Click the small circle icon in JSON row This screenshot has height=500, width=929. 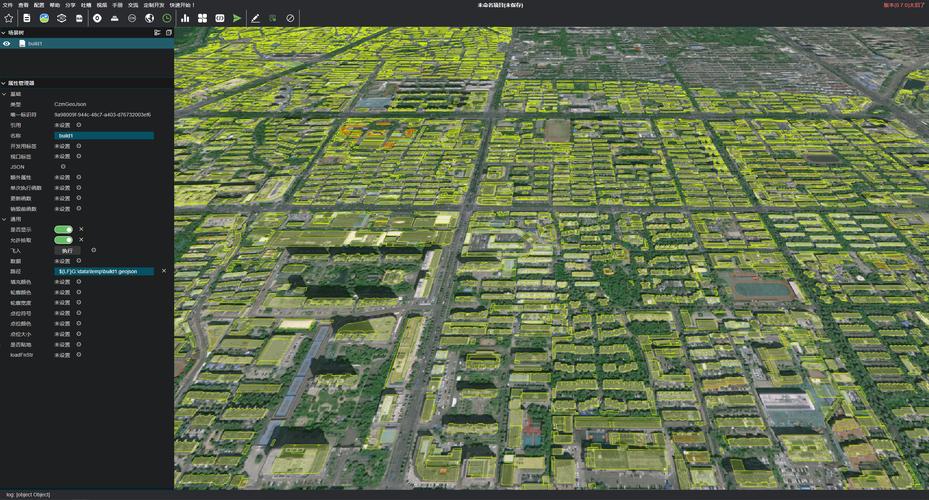[63, 166]
